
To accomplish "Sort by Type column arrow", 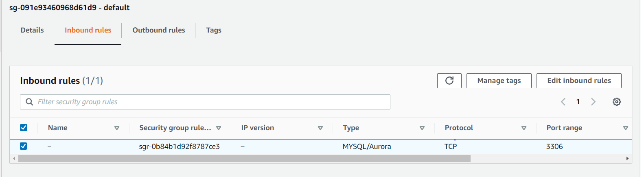I will tap(422, 128).
